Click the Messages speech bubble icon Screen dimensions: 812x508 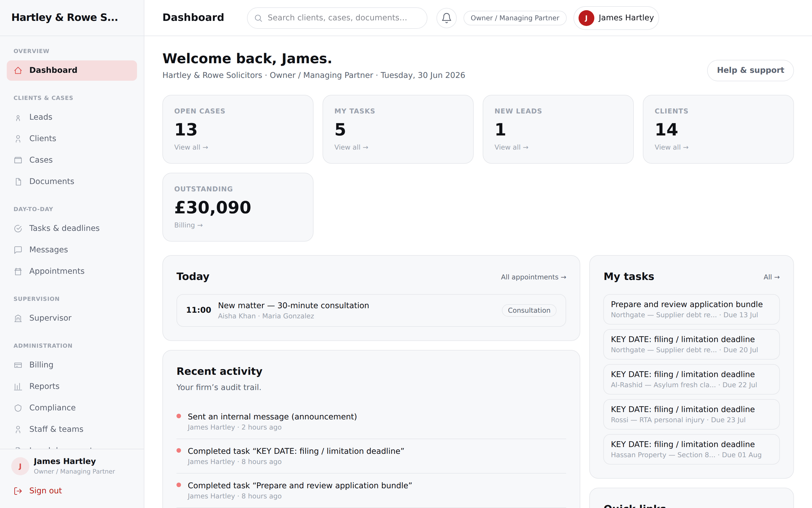click(18, 250)
